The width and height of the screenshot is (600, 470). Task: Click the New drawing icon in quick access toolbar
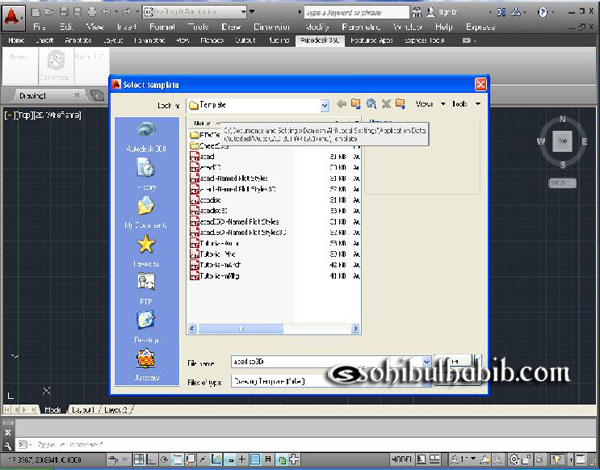coord(35,13)
